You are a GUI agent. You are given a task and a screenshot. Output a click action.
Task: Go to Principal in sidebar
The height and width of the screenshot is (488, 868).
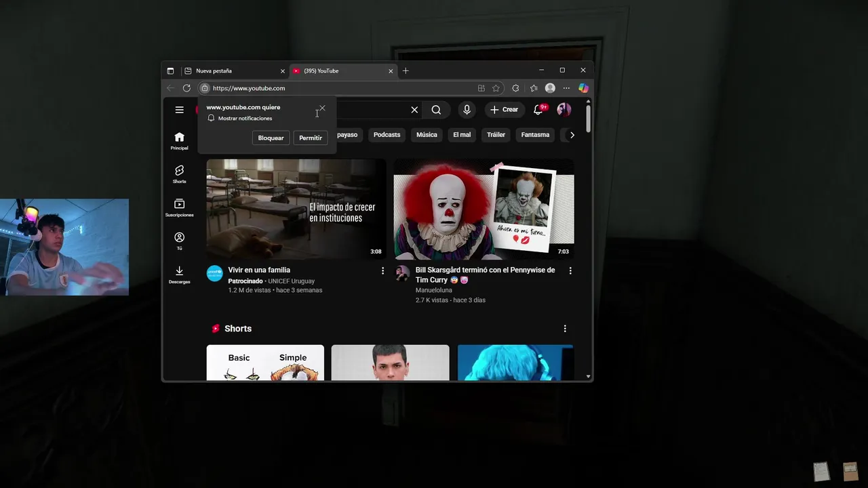click(x=179, y=141)
